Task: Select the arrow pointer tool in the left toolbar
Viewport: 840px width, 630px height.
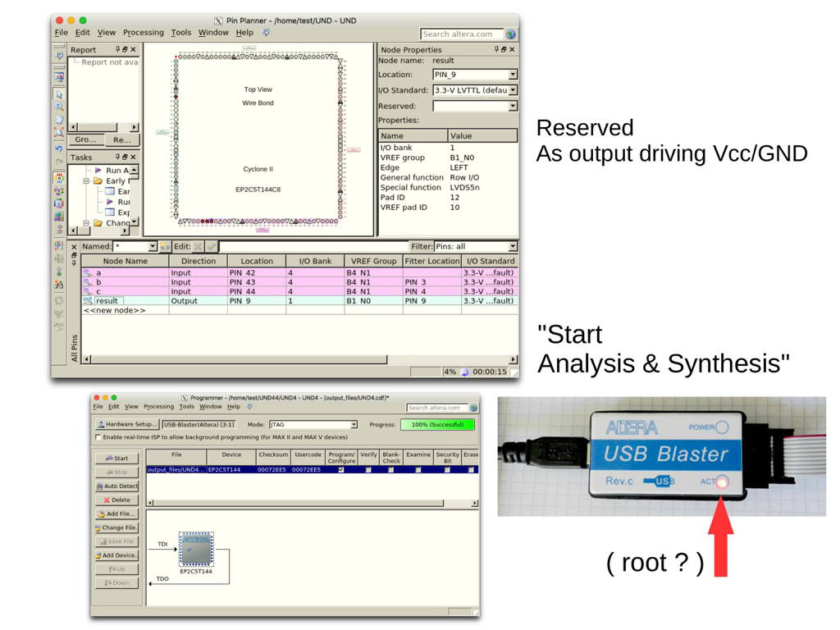Action: [x=59, y=94]
